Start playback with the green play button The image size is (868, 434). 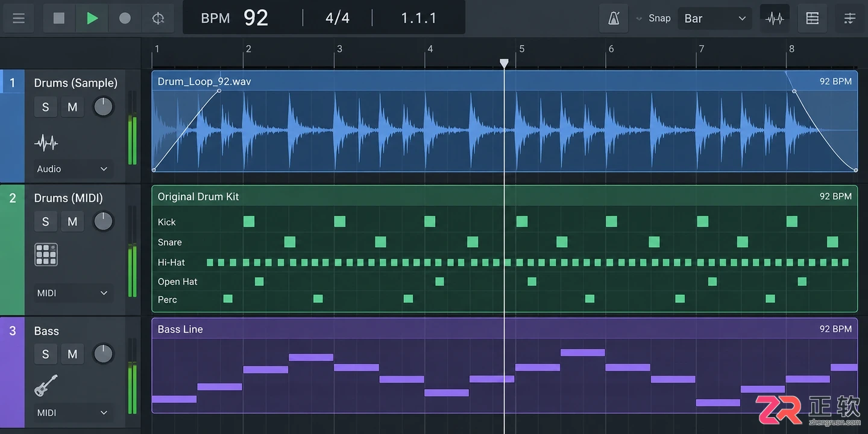(92, 18)
